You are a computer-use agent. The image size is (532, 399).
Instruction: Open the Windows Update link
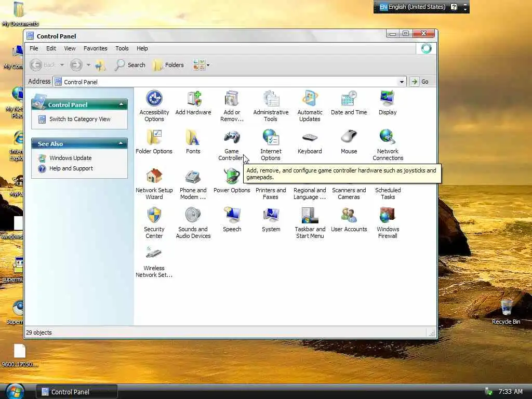point(71,158)
